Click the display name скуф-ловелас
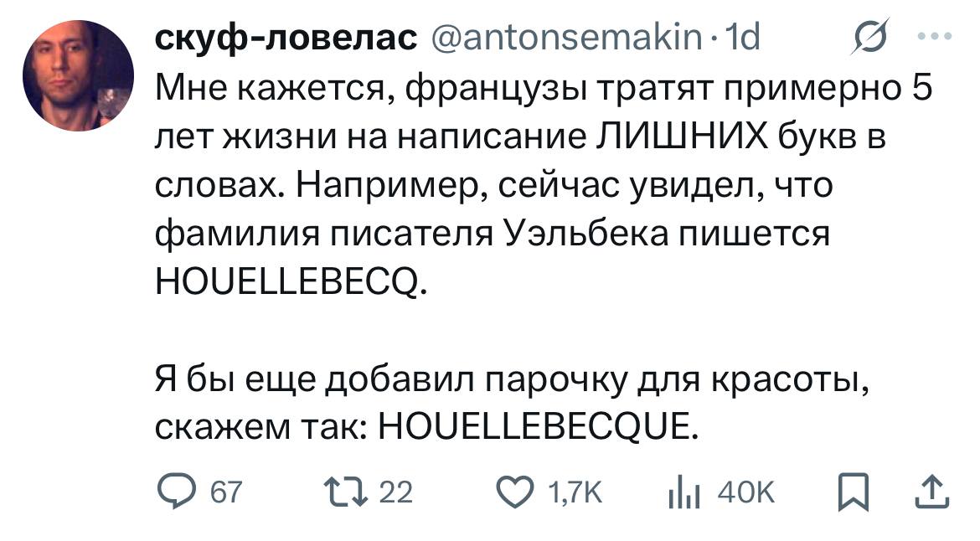The height and width of the screenshot is (541, 980). coord(287,38)
